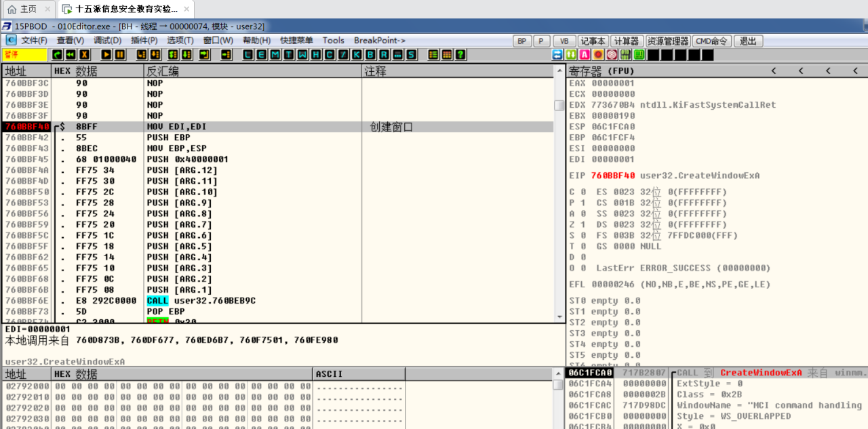Open Call stack using K icon
868x429 pixels.
pos(357,54)
